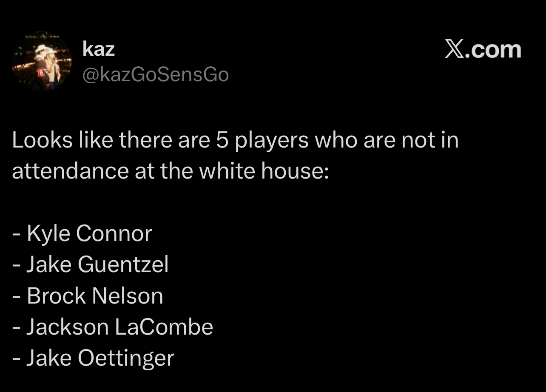The height and width of the screenshot is (392, 546).
Task: Click the surname "LaCombe" in the list
Action: coord(164,327)
